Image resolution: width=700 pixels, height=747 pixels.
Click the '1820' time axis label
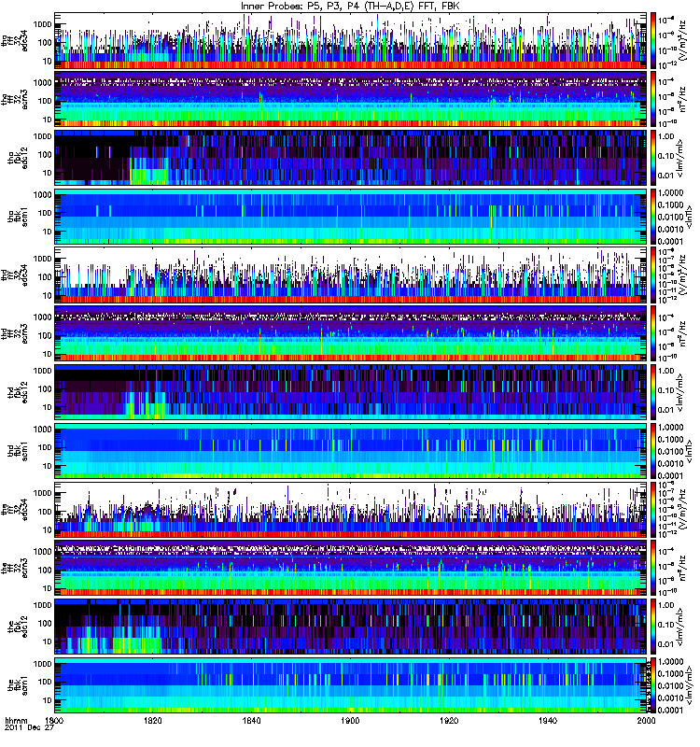[153, 720]
